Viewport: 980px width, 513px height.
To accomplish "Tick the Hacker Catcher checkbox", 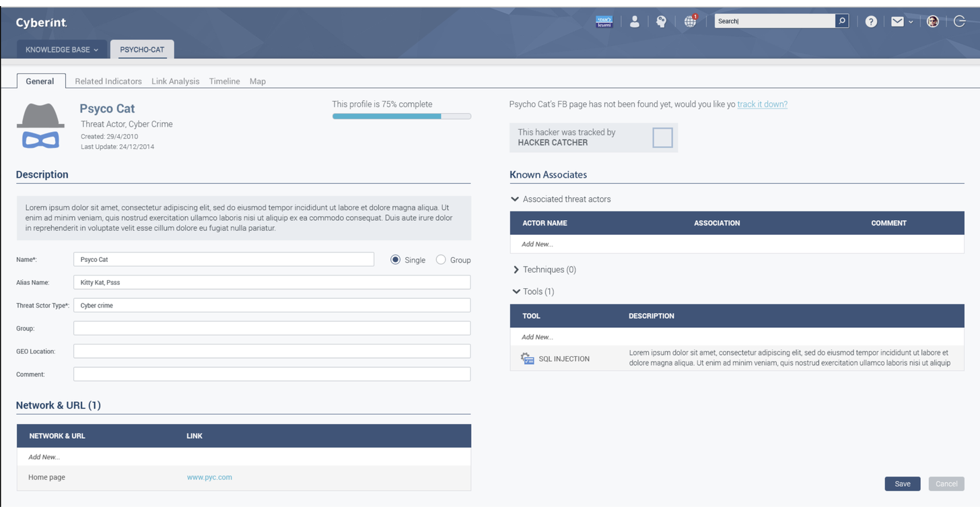I will click(662, 137).
